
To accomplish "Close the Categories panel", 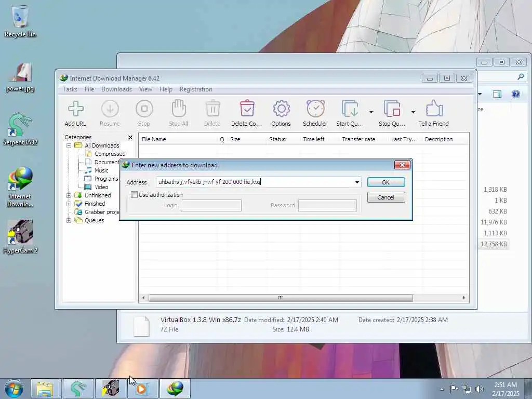I will [x=130, y=137].
